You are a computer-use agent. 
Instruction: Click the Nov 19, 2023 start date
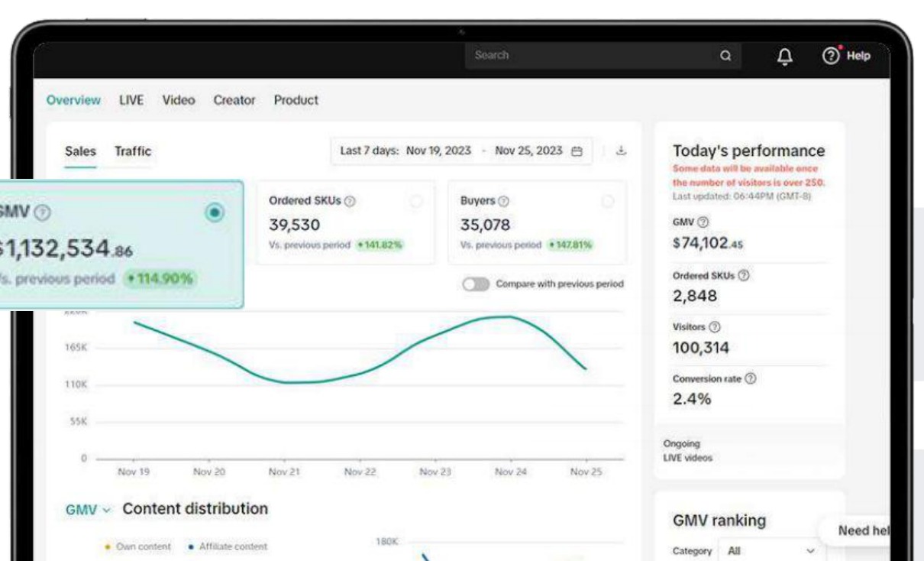438,151
